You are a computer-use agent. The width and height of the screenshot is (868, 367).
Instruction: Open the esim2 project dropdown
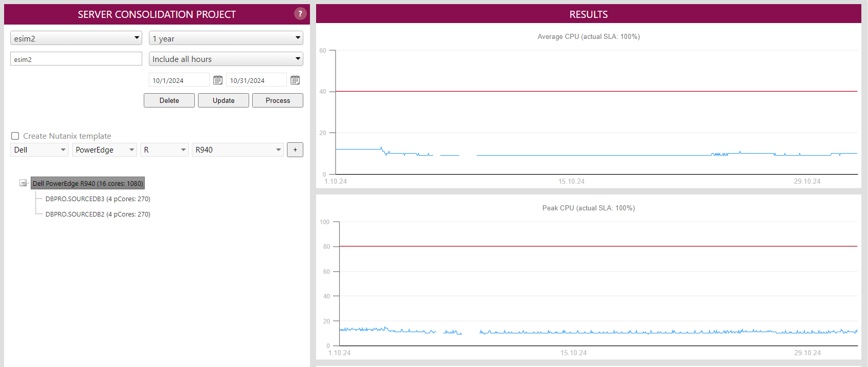(76, 38)
